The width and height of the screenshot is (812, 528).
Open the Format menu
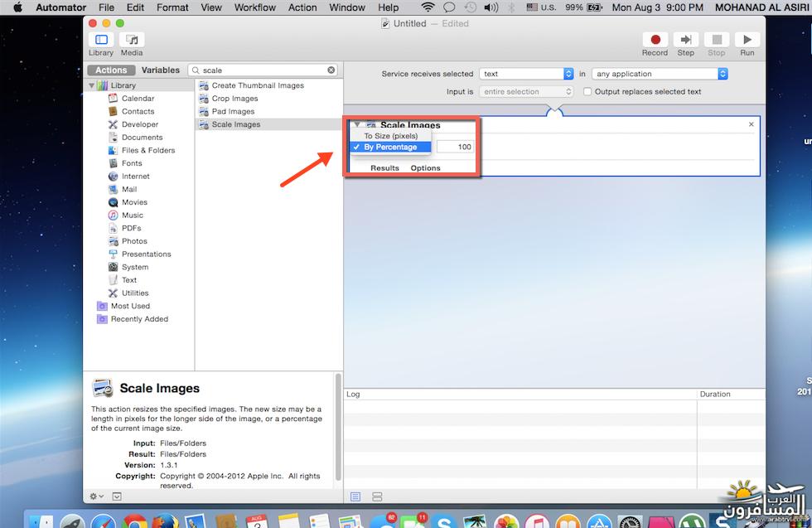point(172,7)
